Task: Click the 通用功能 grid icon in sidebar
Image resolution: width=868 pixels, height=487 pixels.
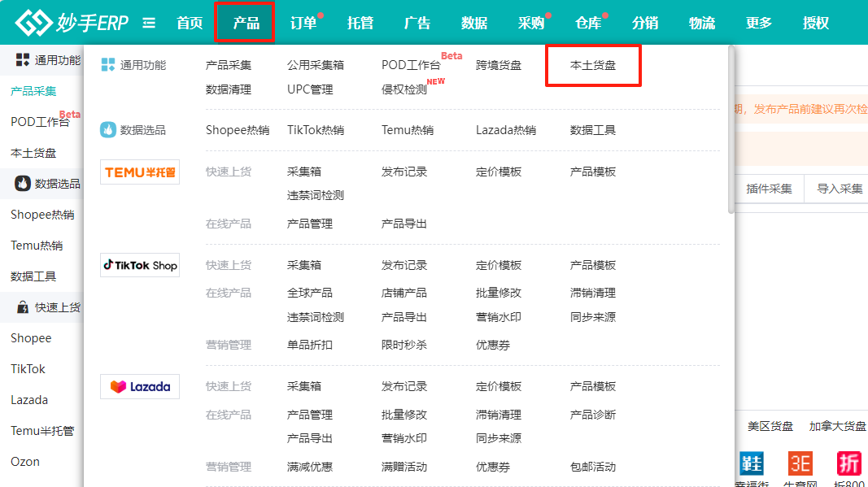Action: (23, 60)
